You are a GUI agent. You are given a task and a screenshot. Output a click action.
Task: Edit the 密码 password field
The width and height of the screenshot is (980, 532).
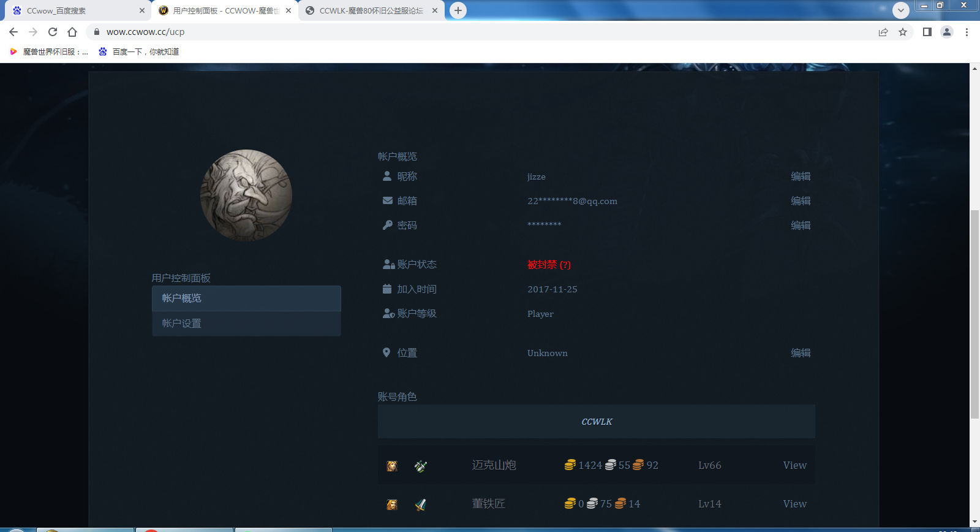click(801, 226)
